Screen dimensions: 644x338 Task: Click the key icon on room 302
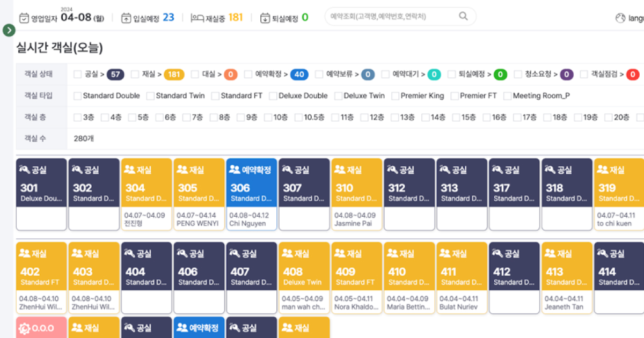pos(78,170)
